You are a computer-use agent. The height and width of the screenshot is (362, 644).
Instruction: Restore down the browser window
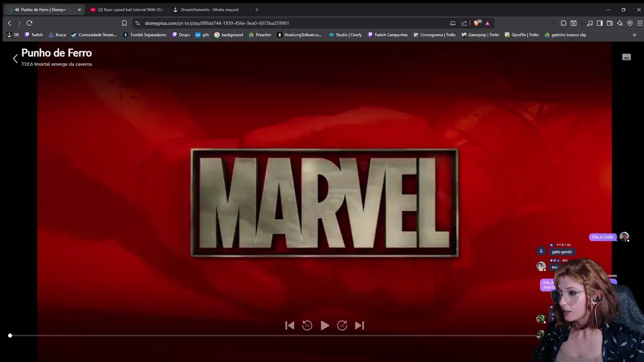click(x=623, y=10)
